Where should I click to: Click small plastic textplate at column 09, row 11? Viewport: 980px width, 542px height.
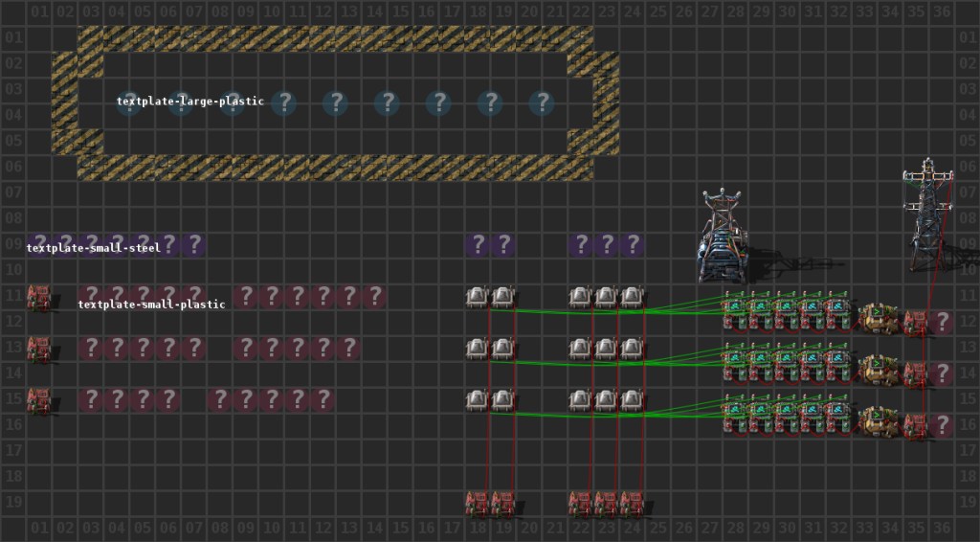coord(245,296)
